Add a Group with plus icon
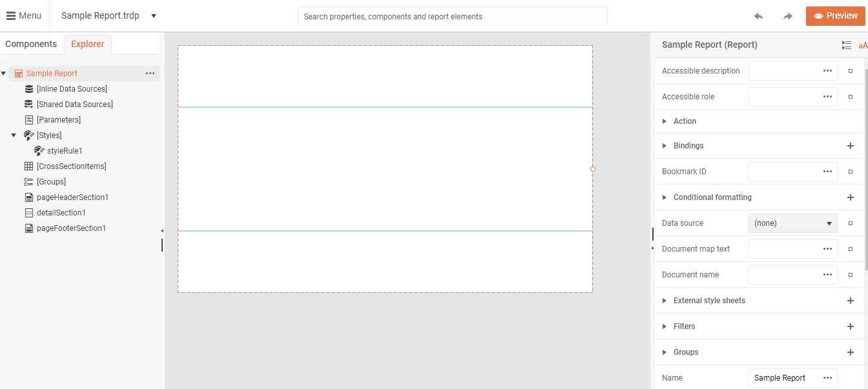This screenshot has height=389, width=868. coord(851,352)
